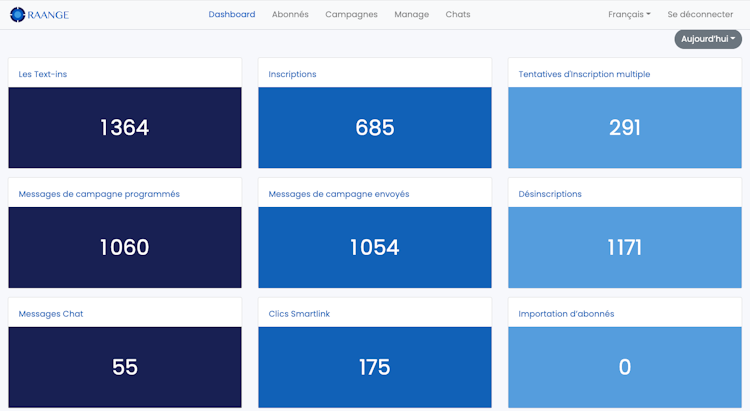The width and height of the screenshot is (750, 411).
Task: Click the 1054 sent messages value
Action: tap(375, 247)
